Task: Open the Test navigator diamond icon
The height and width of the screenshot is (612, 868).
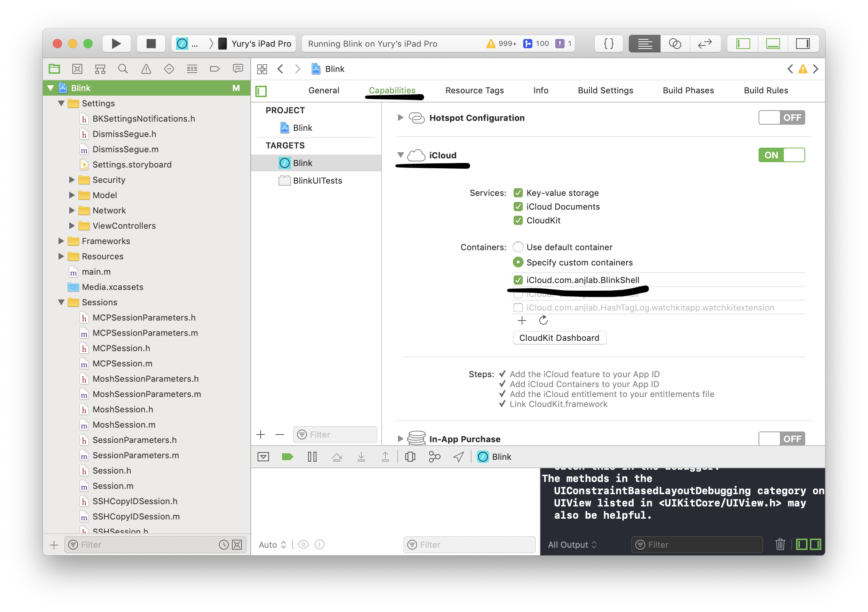Action: pyautogui.click(x=169, y=69)
